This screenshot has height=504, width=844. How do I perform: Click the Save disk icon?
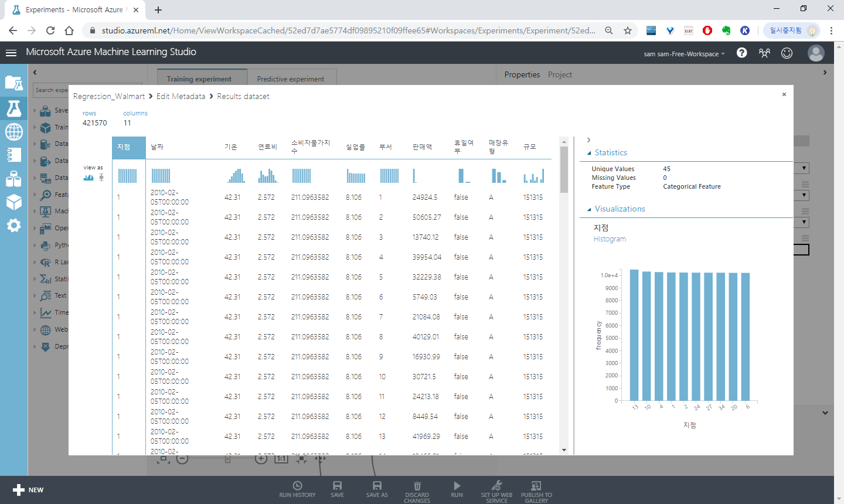coord(337,485)
